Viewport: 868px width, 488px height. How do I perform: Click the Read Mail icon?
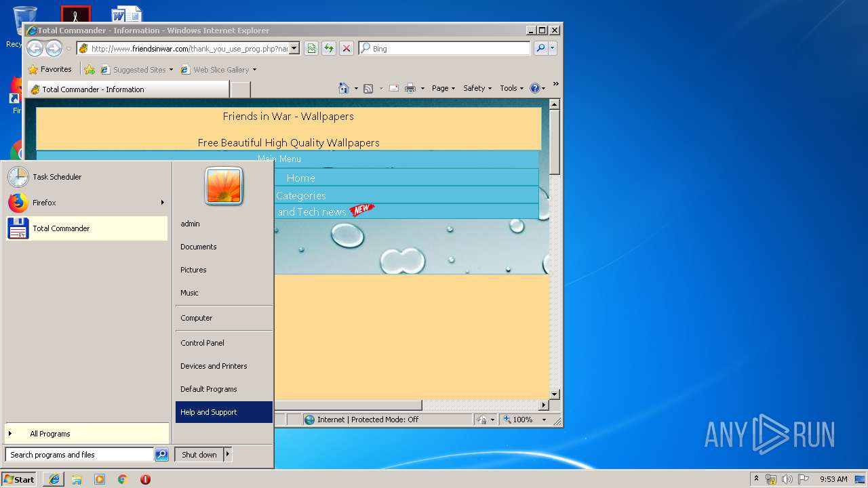point(393,88)
